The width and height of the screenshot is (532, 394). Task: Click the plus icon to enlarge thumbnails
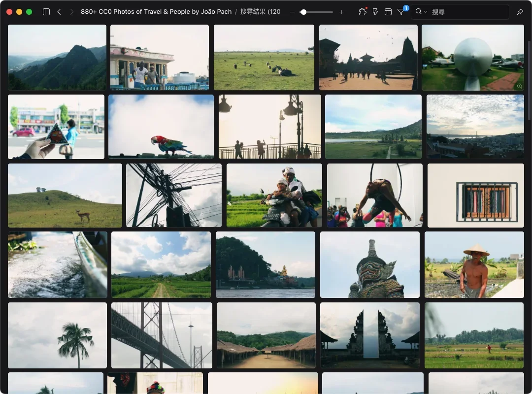pyautogui.click(x=341, y=12)
